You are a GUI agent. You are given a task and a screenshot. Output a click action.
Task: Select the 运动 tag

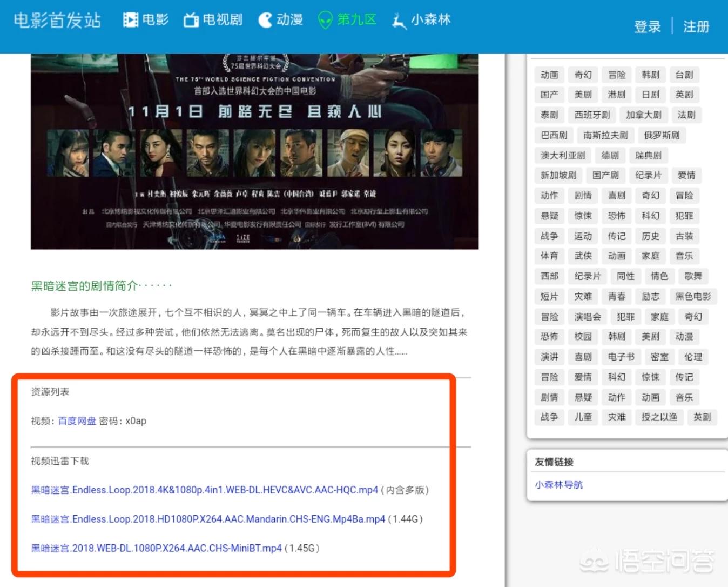click(583, 236)
